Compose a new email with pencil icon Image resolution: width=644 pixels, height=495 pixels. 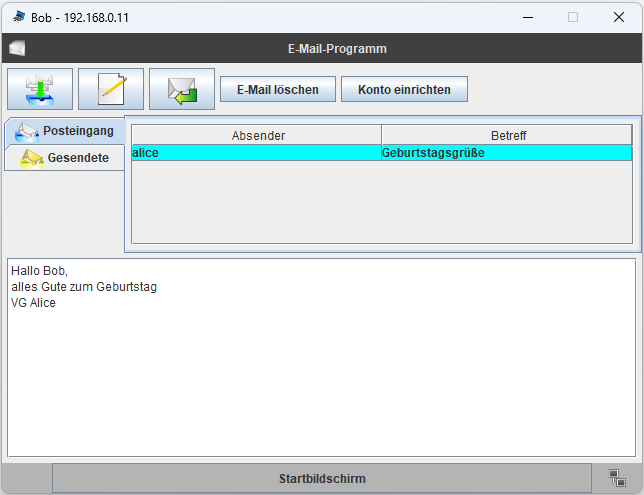111,89
